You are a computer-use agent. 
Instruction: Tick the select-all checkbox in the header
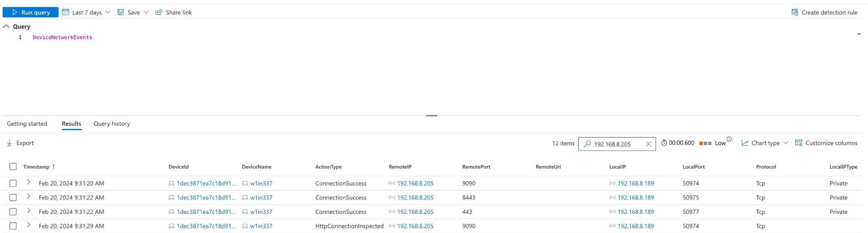pyautogui.click(x=13, y=167)
